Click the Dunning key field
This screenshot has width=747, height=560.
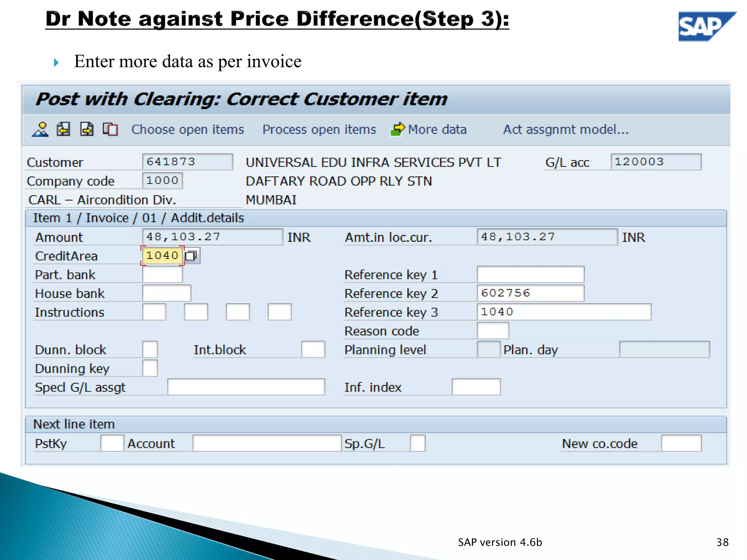(150, 368)
